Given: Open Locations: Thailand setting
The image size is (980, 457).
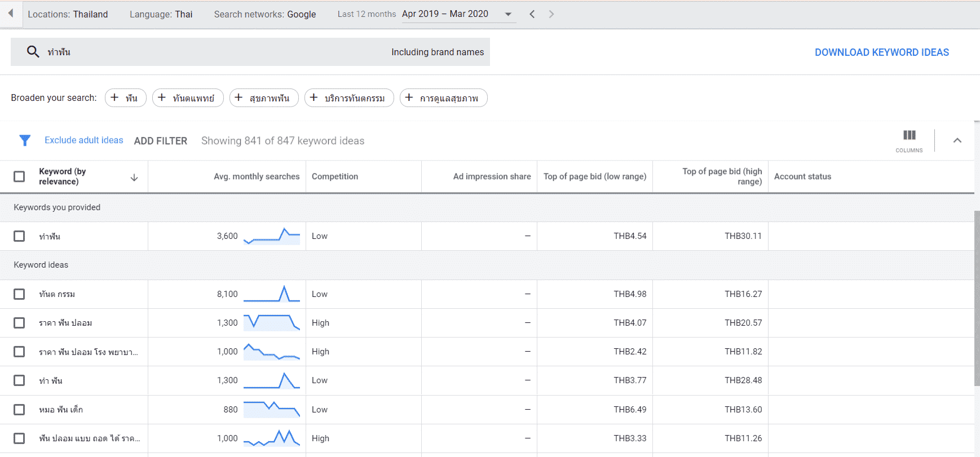Looking at the screenshot, I should [68, 14].
